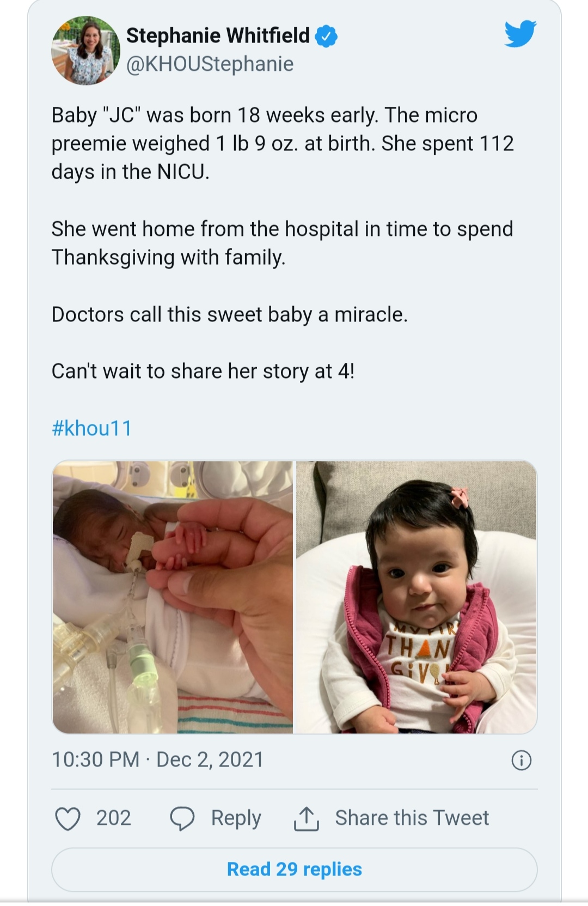Viewport: 588px width, 906px height.
Task: Click the share upload arrow icon
Action: tap(307, 819)
